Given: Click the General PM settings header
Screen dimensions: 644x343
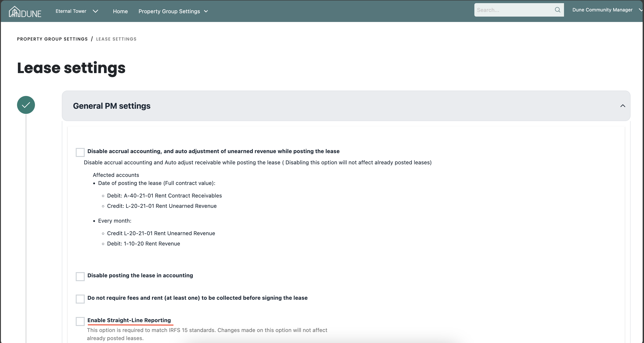Looking at the screenshot, I should (x=112, y=106).
